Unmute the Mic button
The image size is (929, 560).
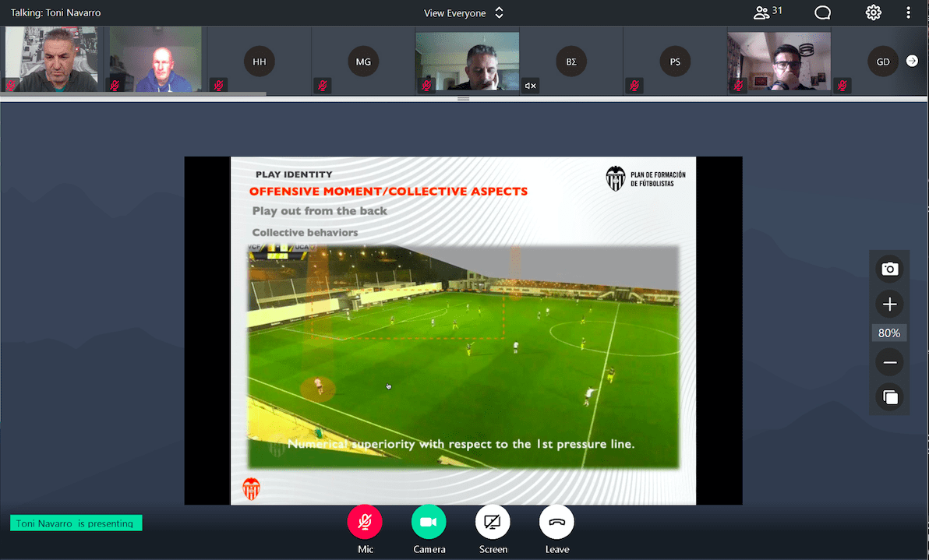pos(365,522)
